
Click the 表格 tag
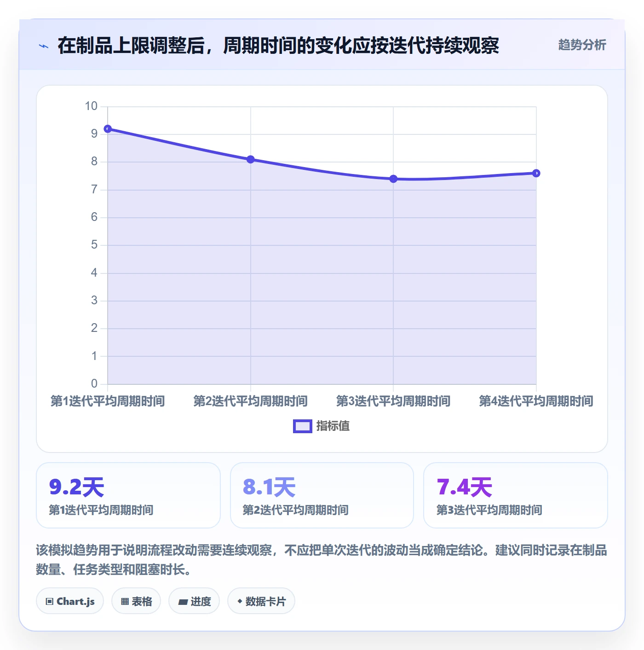[x=136, y=601]
